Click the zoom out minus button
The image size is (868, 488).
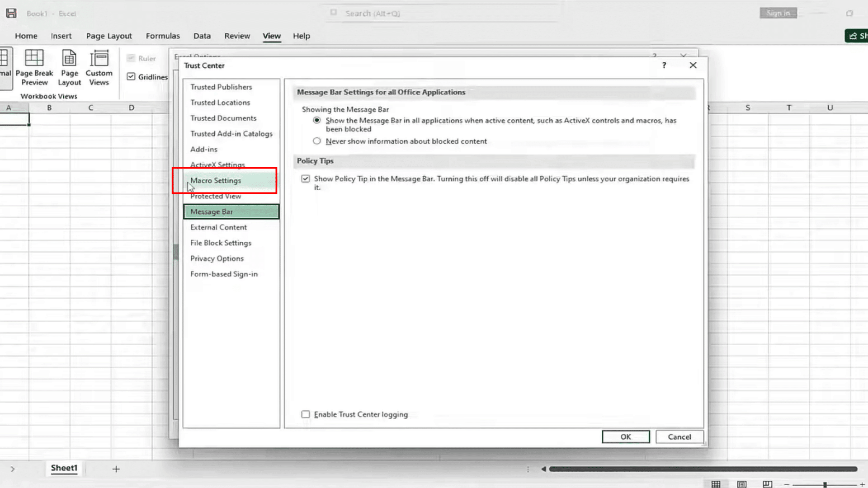pos(787,484)
